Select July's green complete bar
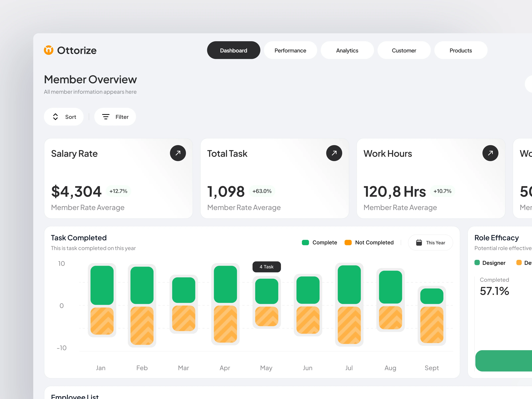The image size is (532, 399). click(349, 285)
